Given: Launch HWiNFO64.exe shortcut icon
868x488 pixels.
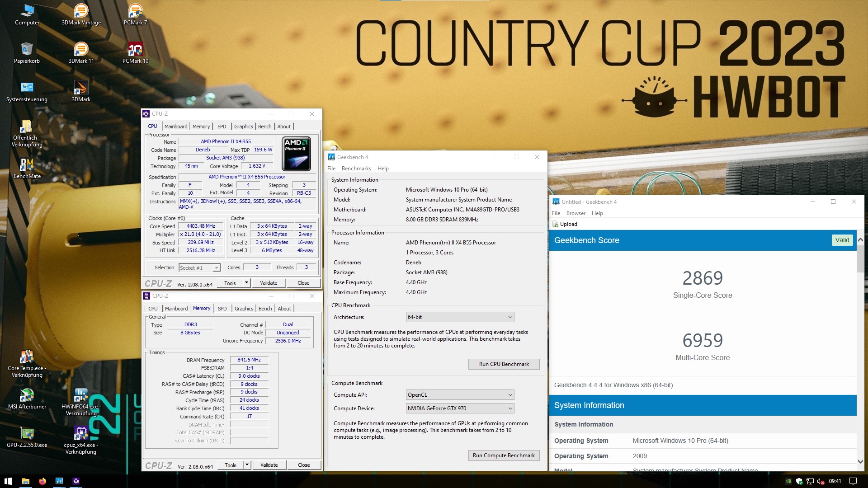Looking at the screenshot, I should 81,403.
